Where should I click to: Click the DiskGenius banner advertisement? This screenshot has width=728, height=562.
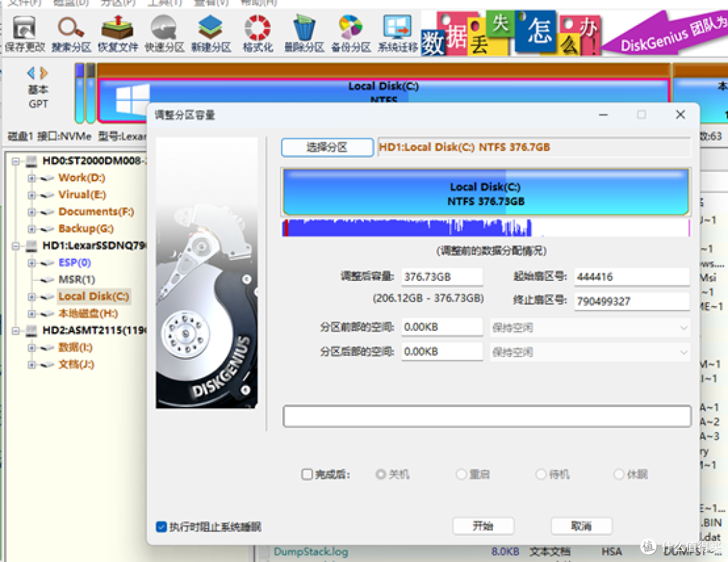[574, 34]
